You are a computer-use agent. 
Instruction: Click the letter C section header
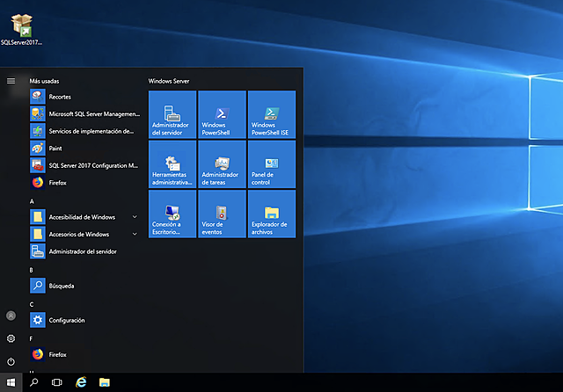pos(32,304)
